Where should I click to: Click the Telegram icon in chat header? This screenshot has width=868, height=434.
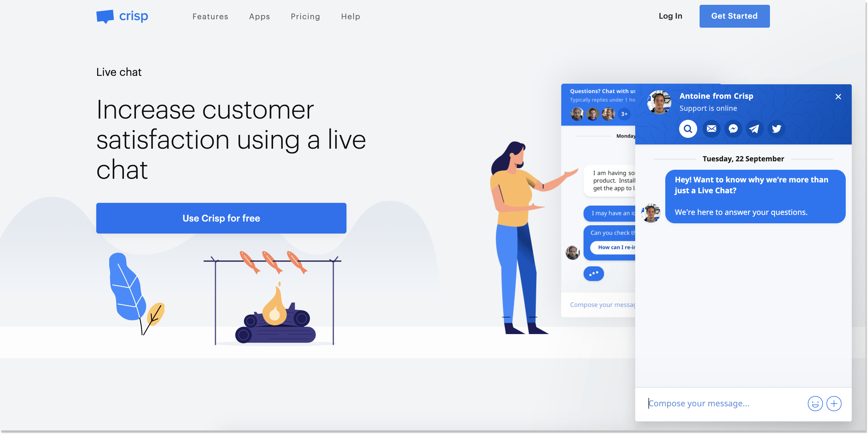(x=754, y=129)
